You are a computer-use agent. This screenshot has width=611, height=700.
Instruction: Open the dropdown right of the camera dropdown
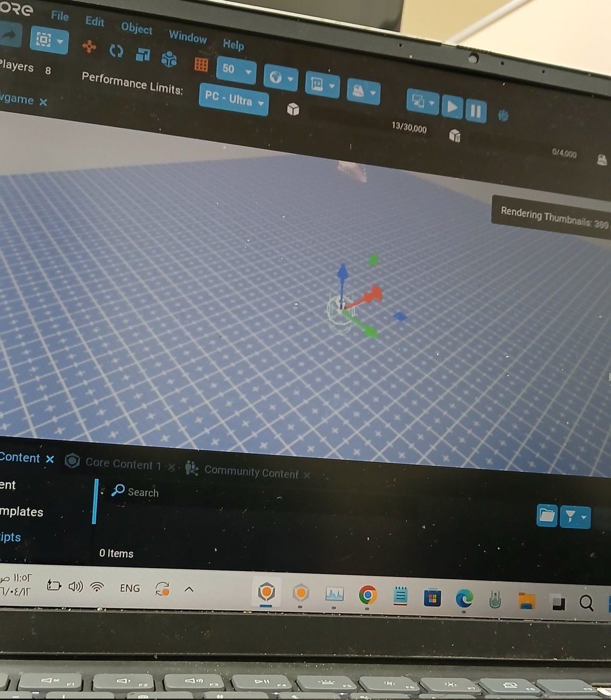point(363,92)
